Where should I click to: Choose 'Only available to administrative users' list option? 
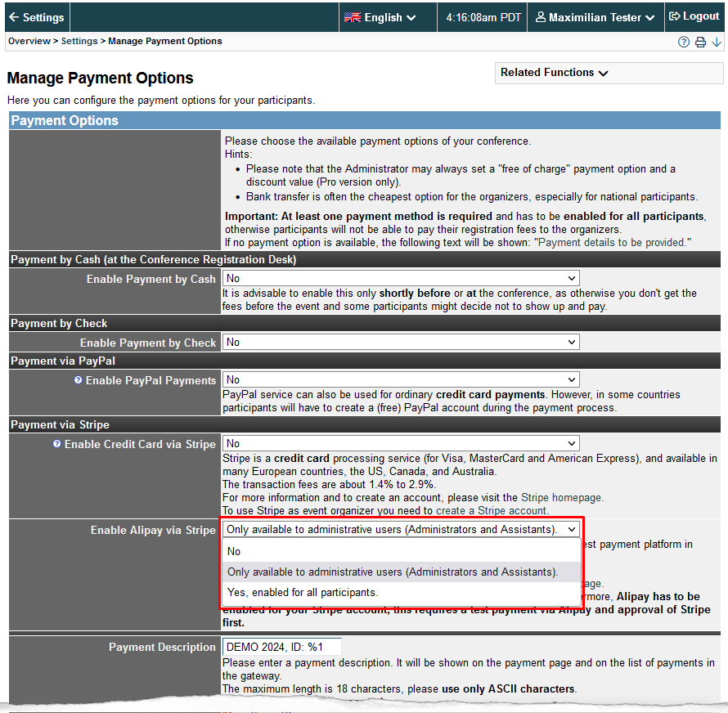coord(402,572)
